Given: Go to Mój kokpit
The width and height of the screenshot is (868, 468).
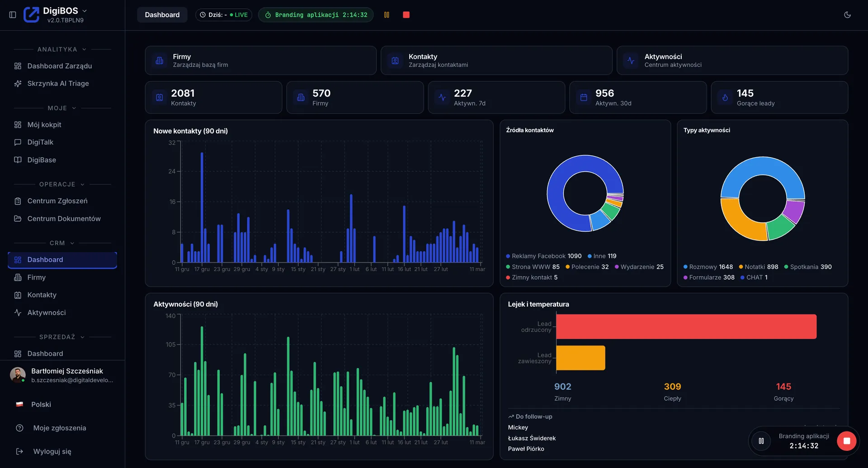Looking at the screenshot, I should tap(62, 125).
